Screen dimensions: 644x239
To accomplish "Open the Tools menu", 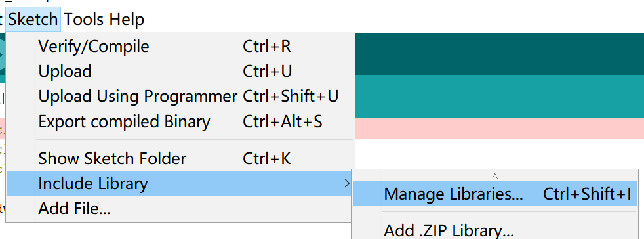I will click(x=83, y=19).
